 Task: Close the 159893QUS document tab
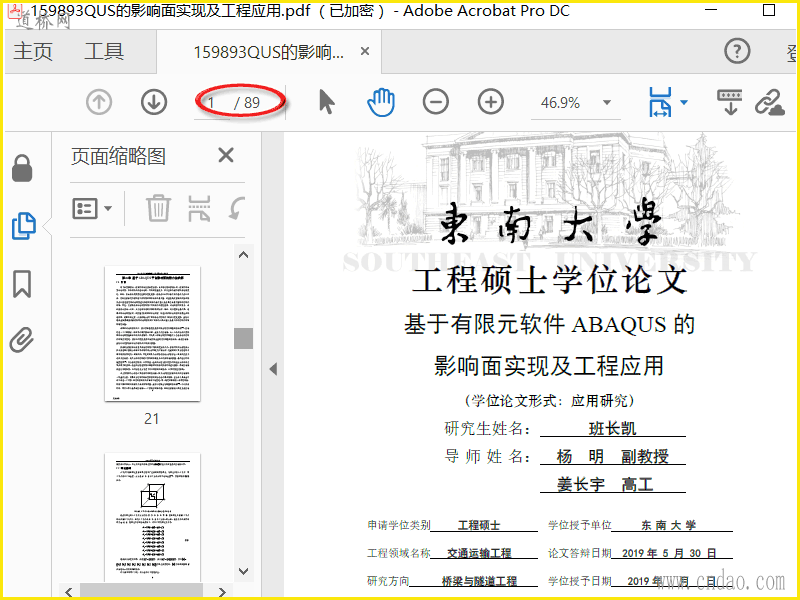click(x=365, y=51)
